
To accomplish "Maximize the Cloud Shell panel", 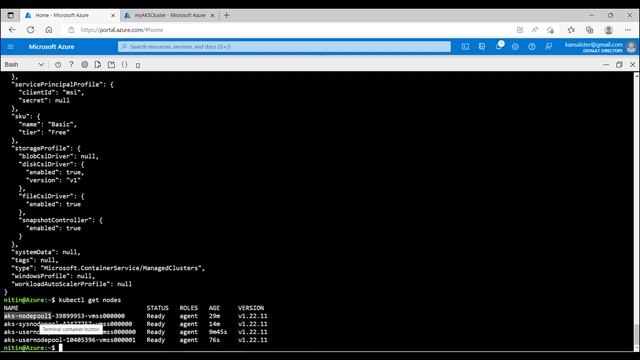I will pyautogui.click(x=619, y=64).
